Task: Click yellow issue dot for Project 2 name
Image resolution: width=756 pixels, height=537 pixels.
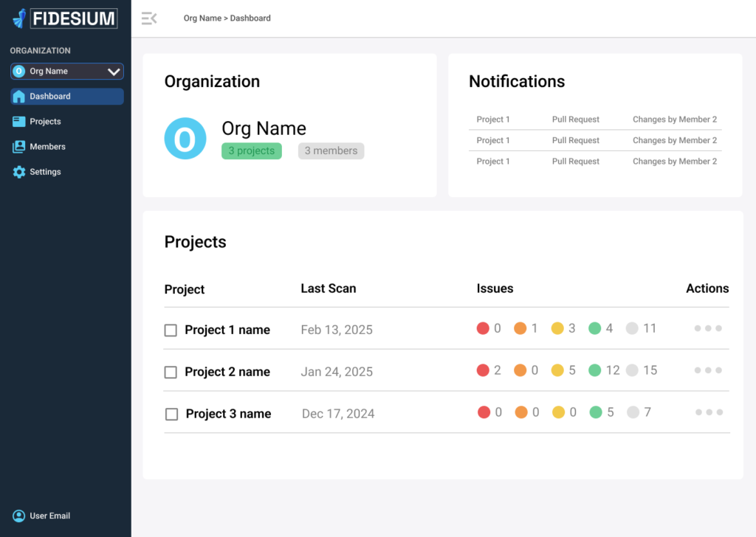Action: point(557,370)
